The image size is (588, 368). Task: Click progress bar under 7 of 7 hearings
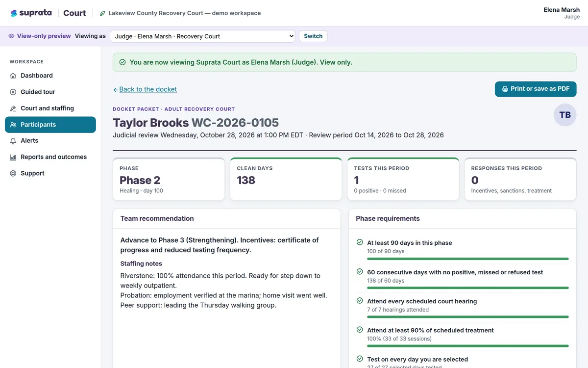tap(468, 317)
